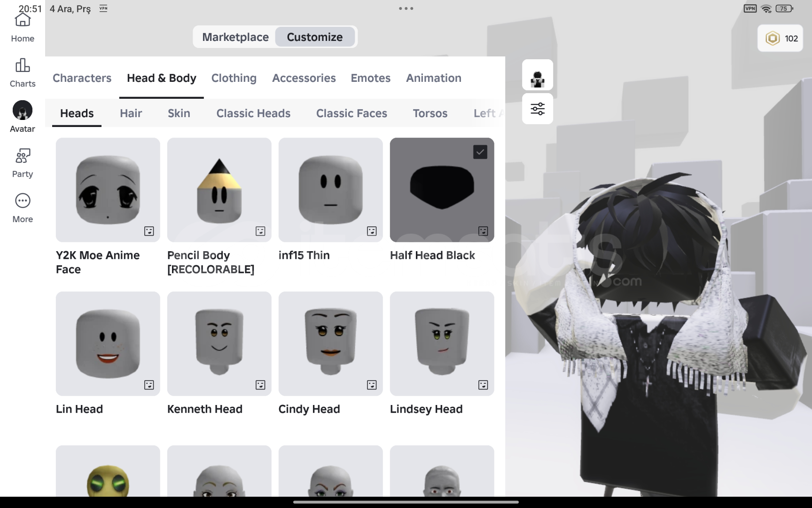Open the avatar settings sliders icon

coord(538,109)
